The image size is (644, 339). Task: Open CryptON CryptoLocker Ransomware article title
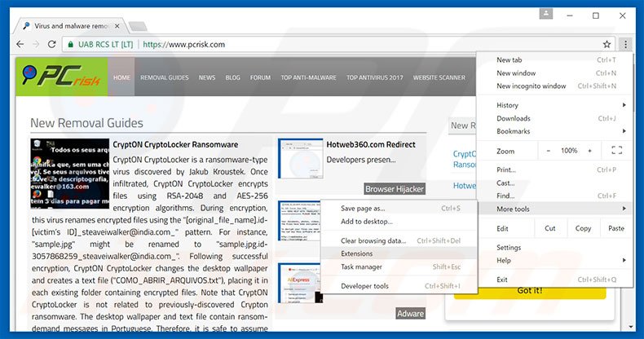175,144
